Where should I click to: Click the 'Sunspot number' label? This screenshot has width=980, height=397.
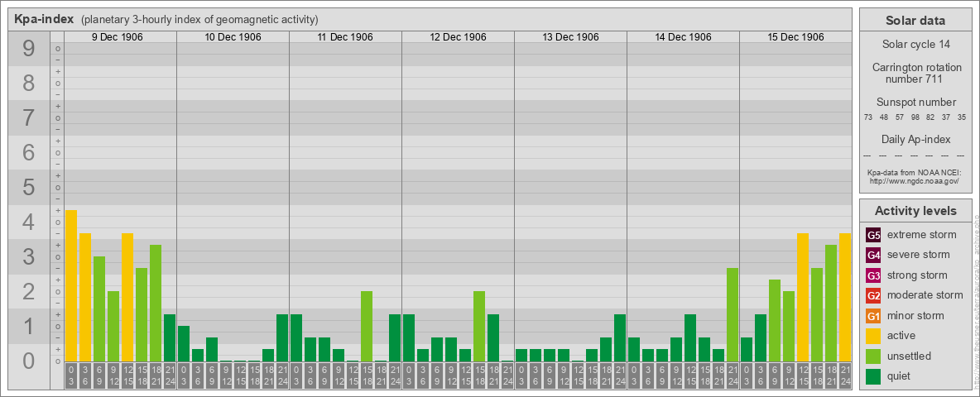click(x=915, y=103)
